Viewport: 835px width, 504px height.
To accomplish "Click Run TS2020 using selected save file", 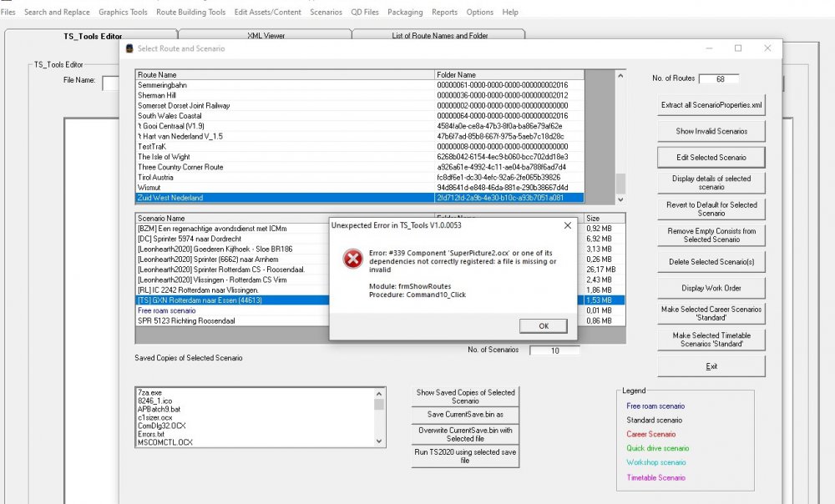I will point(465,456).
